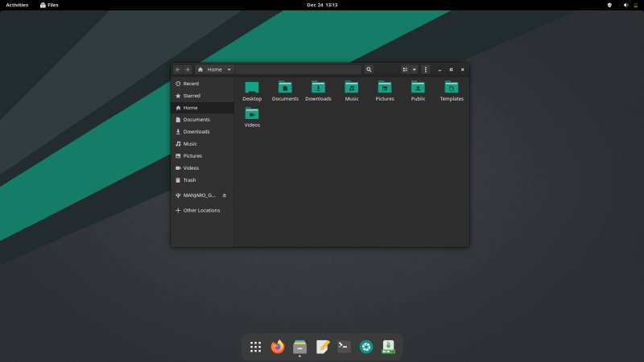Open the Downloads folder icon in main view
Screen dimensions: 644x362
[318, 91]
